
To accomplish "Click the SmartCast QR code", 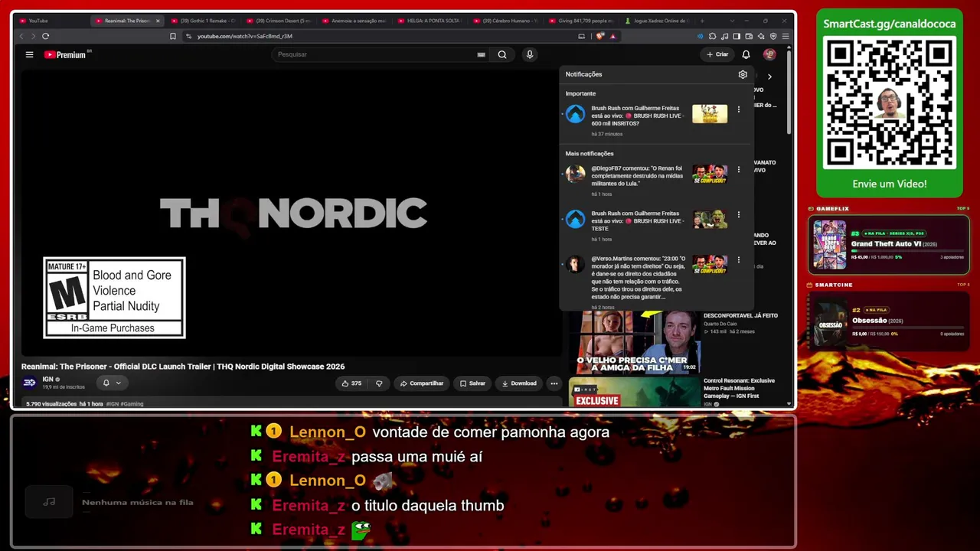I will click(x=890, y=103).
